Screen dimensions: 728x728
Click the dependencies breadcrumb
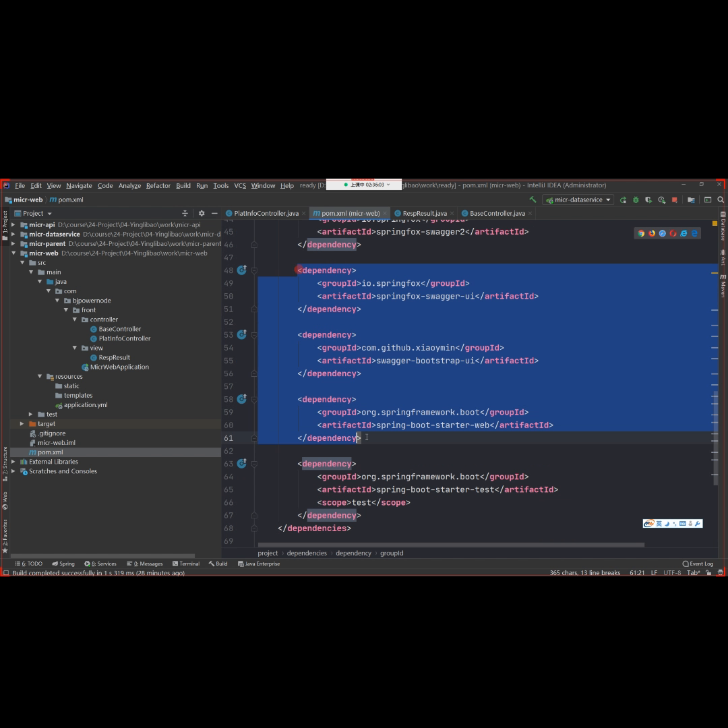click(307, 553)
